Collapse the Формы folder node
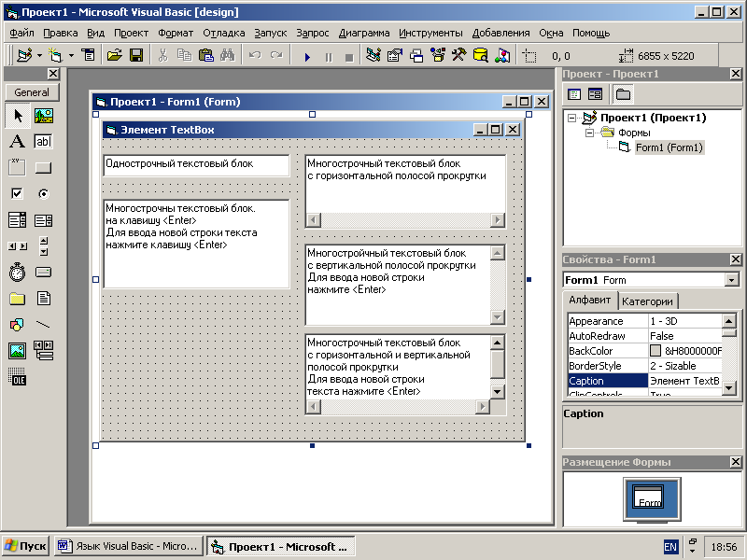The image size is (747, 560). pos(589,133)
